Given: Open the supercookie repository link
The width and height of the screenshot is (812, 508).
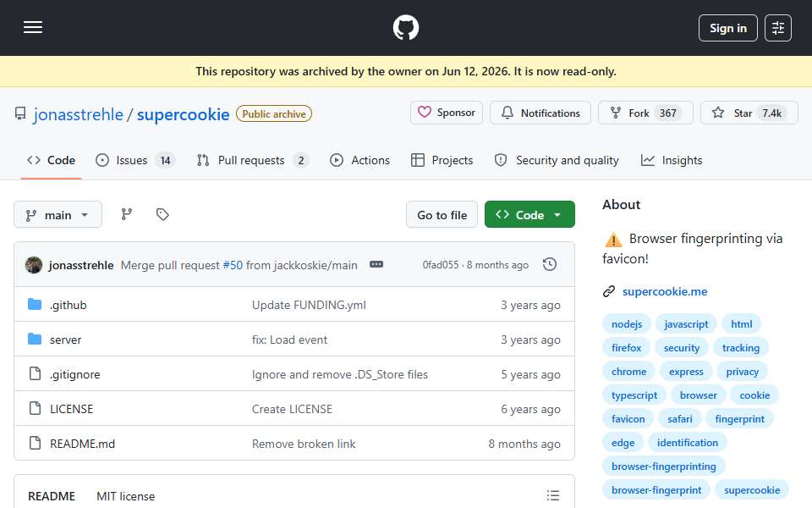Looking at the screenshot, I should coord(183,114).
